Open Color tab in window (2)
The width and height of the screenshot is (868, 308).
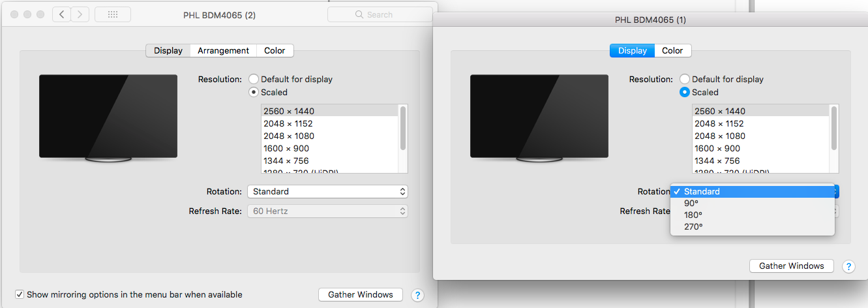(275, 50)
